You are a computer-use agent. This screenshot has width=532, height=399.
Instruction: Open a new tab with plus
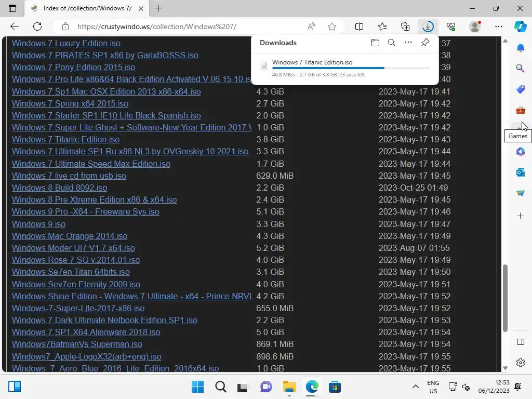coord(158,8)
